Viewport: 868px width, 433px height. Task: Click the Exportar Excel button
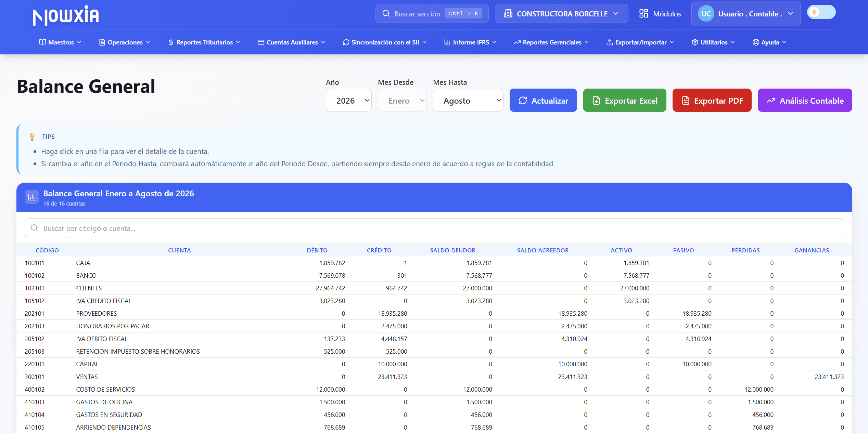[625, 100]
